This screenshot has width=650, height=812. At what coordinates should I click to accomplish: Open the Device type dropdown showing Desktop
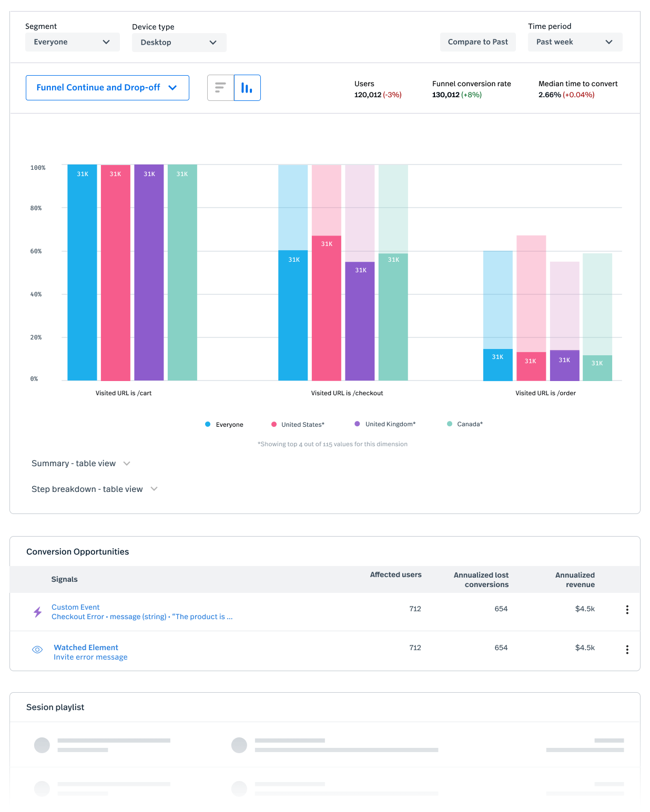(179, 43)
